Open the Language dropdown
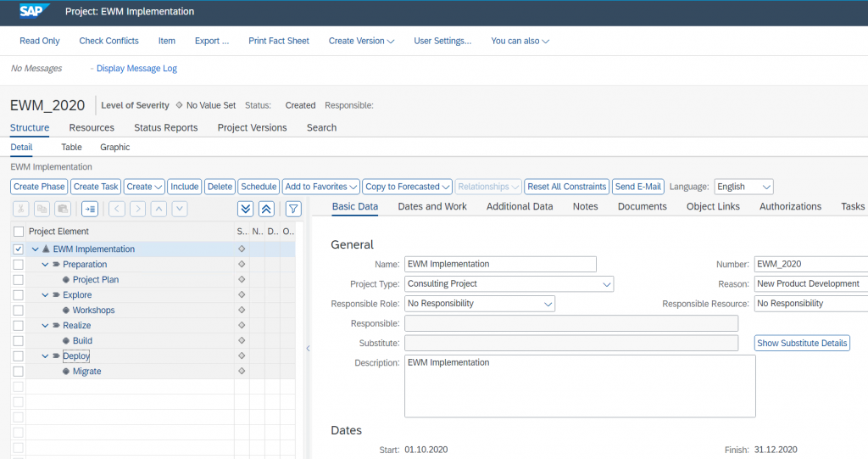 (766, 187)
